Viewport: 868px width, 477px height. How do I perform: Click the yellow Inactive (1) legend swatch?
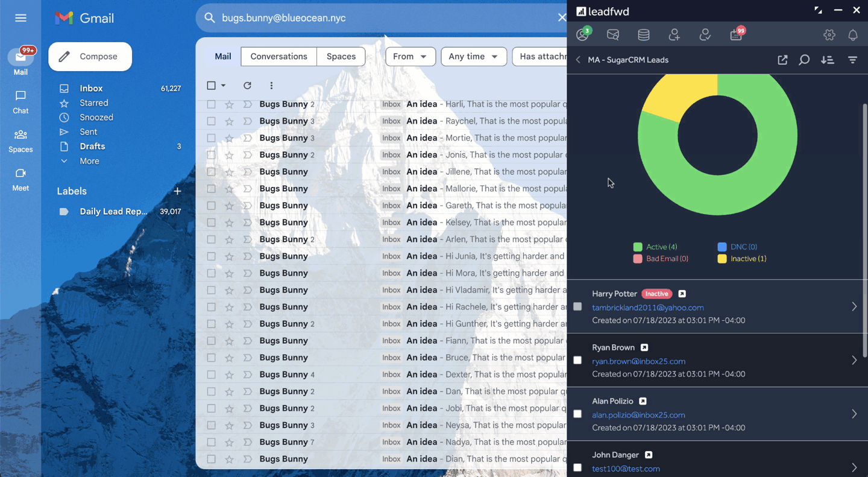722,259
